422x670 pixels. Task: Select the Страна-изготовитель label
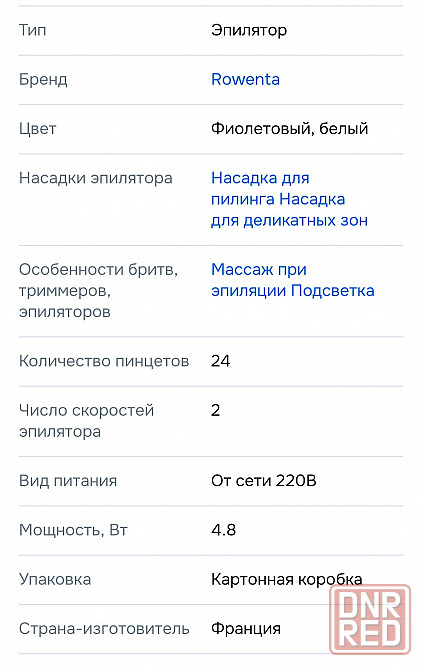(x=104, y=629)
